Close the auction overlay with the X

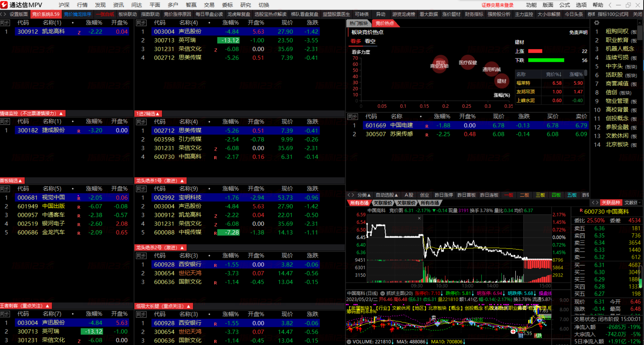[419, 218]
